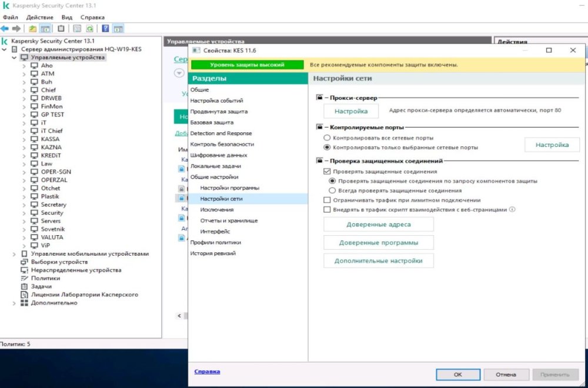Click the Политики node icon
This screenshot has width=588, height=388.
coord(24,278)
